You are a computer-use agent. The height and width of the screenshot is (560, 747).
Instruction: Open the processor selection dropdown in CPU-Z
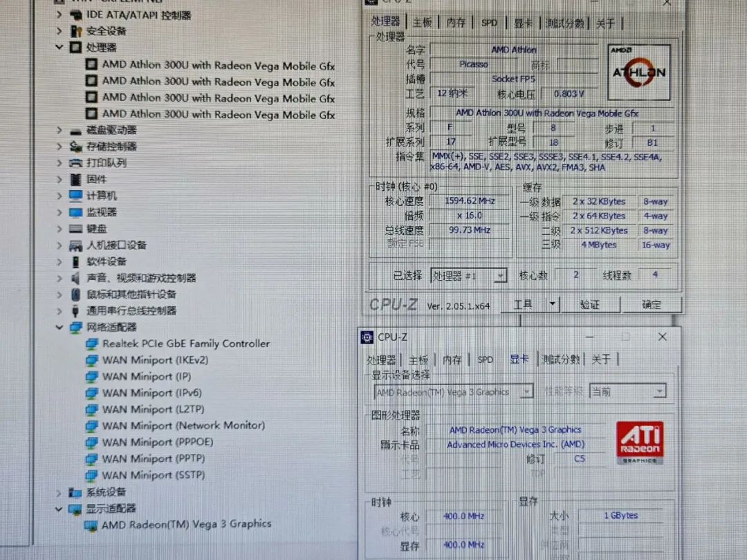tap(500, 276)
